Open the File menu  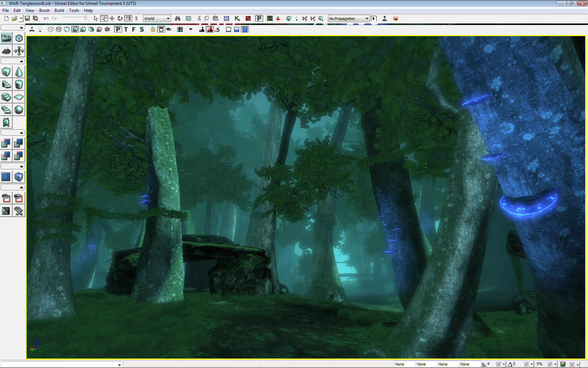click(6, 11)
